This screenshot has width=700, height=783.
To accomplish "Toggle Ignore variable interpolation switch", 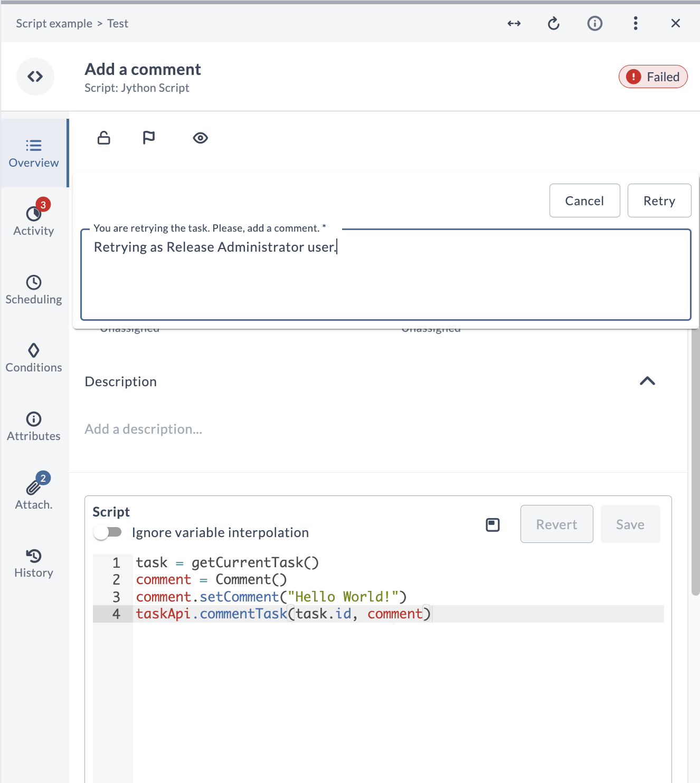I will [108, 532].
